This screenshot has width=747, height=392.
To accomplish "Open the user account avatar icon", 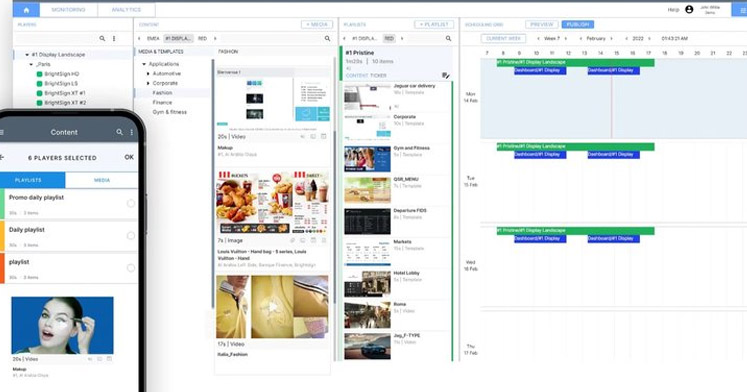I will pyautogui.click(x=689, y=10).
